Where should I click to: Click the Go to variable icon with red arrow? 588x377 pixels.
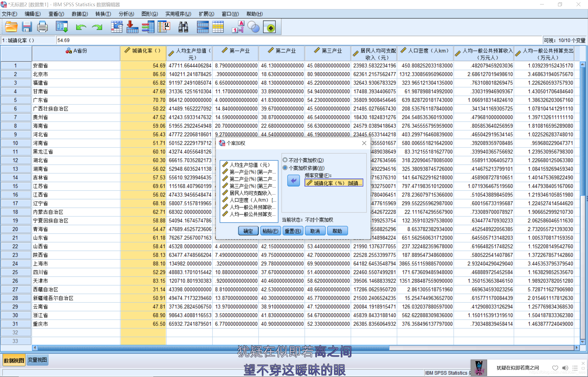coord(132,27)
